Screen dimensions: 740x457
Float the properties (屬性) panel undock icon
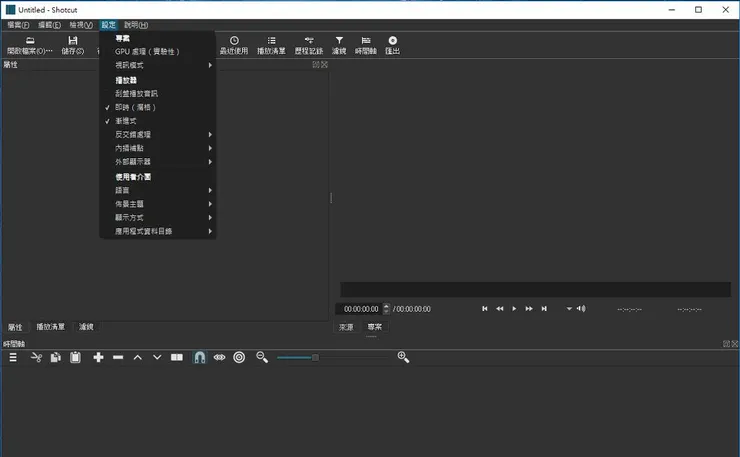click(316, 65)
